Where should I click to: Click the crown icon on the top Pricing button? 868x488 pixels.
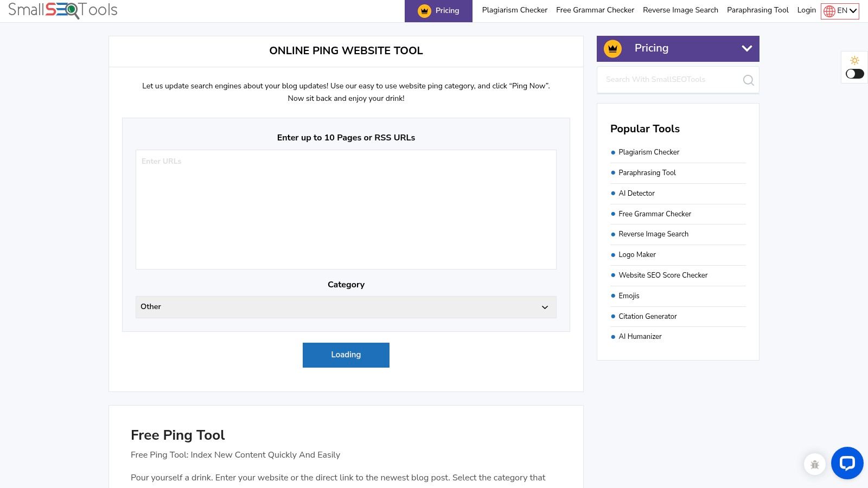click(x=424, y=10)
